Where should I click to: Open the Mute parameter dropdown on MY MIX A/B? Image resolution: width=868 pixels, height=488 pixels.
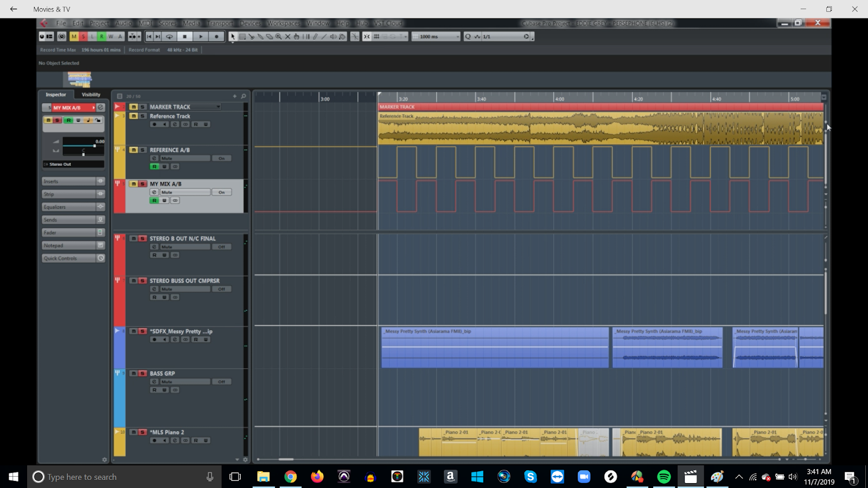184,192
